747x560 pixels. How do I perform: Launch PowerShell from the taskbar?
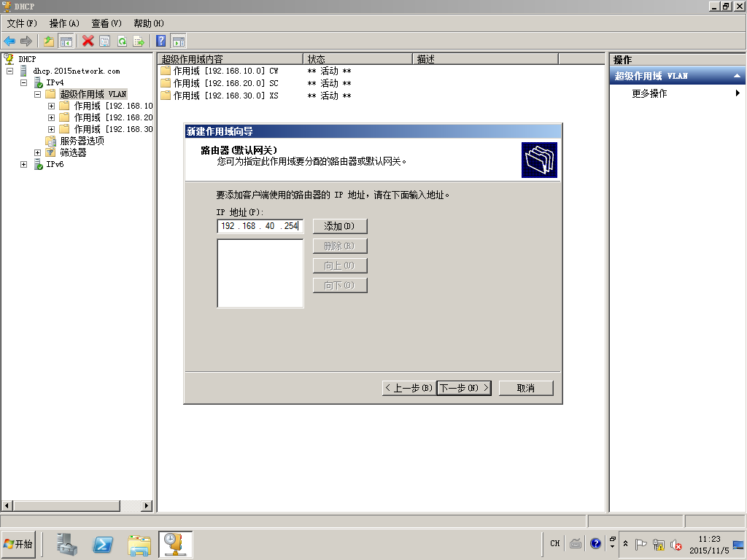coord(103,544)
